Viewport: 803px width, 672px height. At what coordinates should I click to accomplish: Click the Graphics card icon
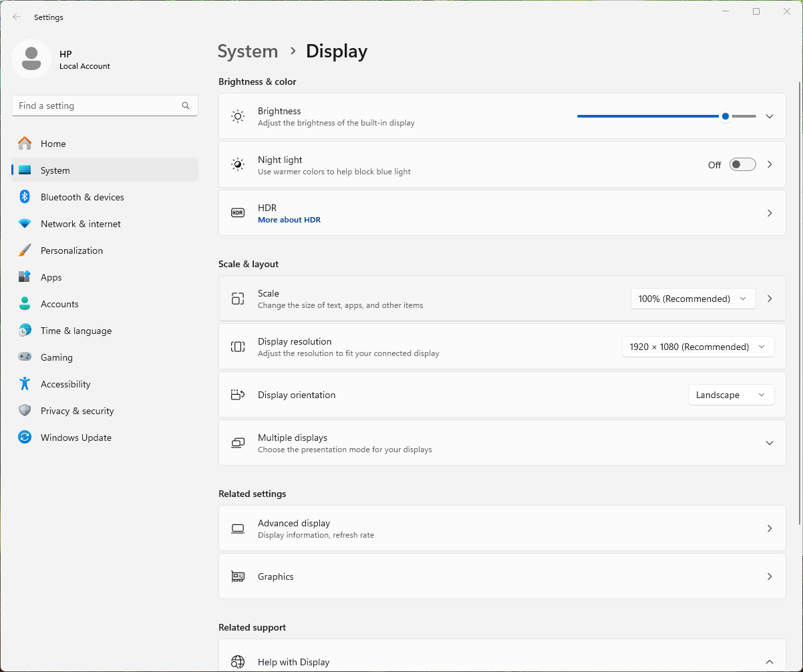tap(238, 576)
